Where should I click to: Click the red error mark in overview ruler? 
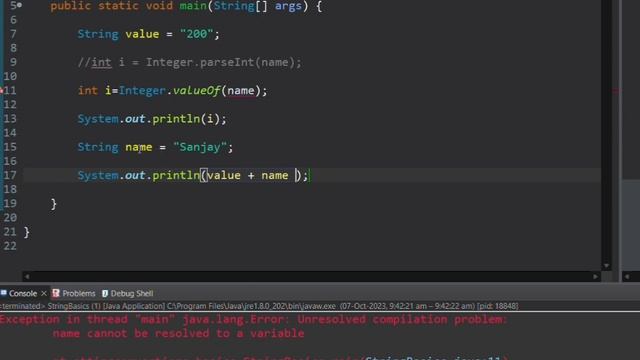[616, 91]
